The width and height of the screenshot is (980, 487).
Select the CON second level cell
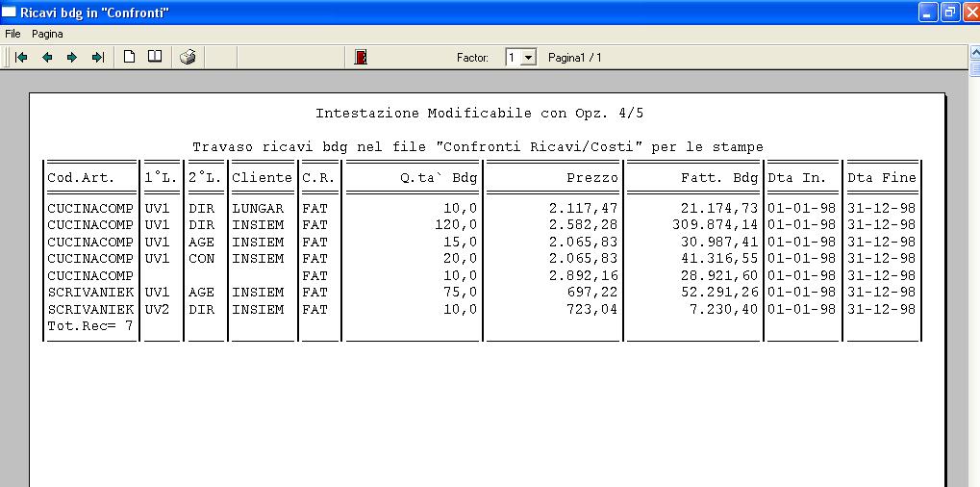coord(201,258)
